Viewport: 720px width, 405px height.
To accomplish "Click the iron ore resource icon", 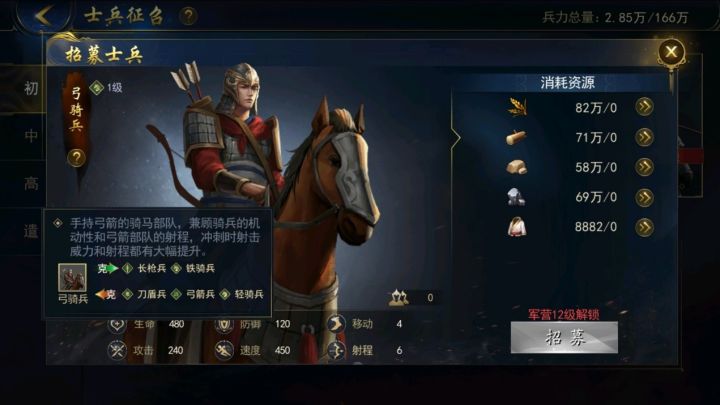I will (x=517, y=197).
